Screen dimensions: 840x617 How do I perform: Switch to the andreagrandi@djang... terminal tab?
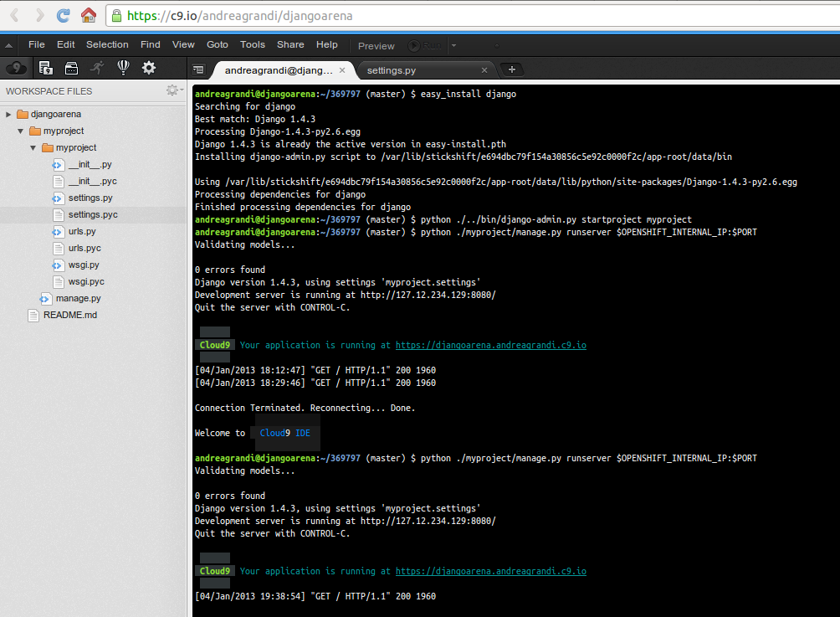click(279, 70)
